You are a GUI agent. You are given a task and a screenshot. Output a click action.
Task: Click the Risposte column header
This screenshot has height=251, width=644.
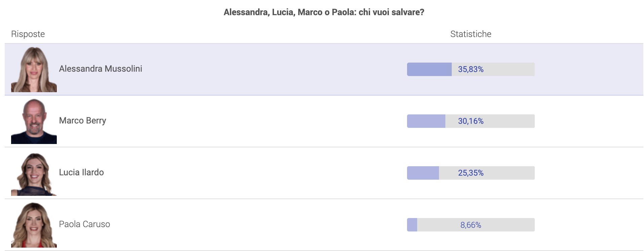[28, 34]
